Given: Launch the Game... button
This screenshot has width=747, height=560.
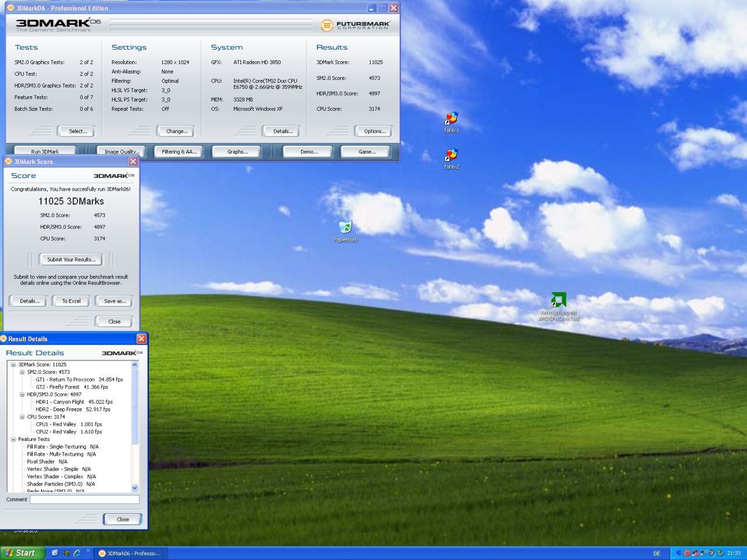Looking at the screenshot, I should (366, 152).
